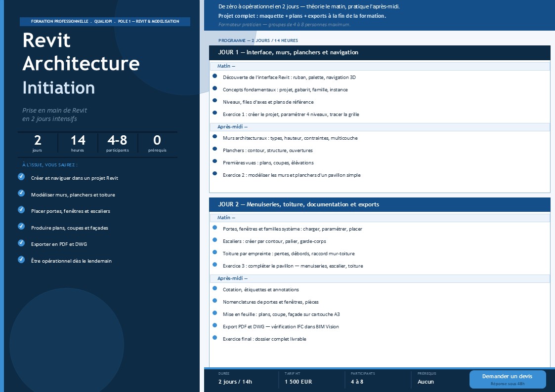Click the '4-8 participants' stat

tap(118, 143)
